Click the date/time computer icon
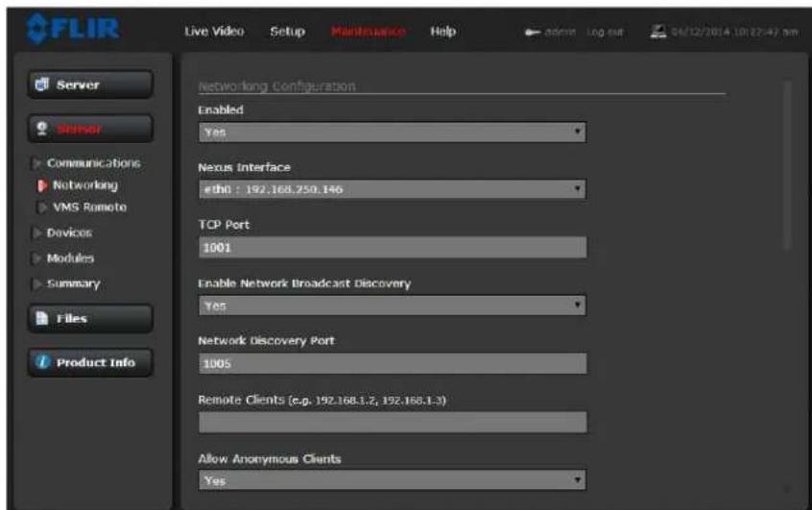The image size is (812, 510). point(658,32)
